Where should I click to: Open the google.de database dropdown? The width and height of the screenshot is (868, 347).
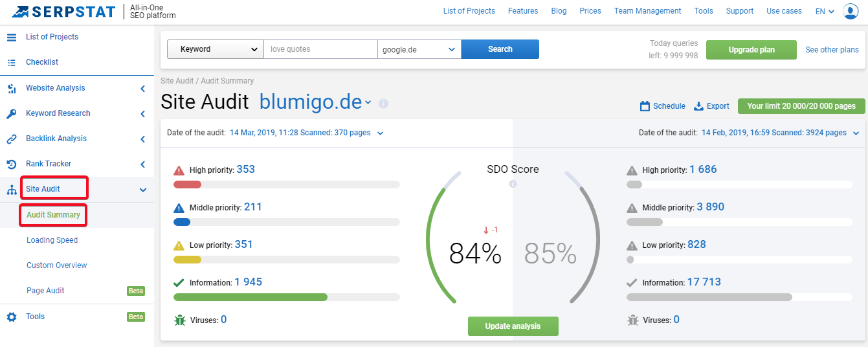[x=419, y=49]
